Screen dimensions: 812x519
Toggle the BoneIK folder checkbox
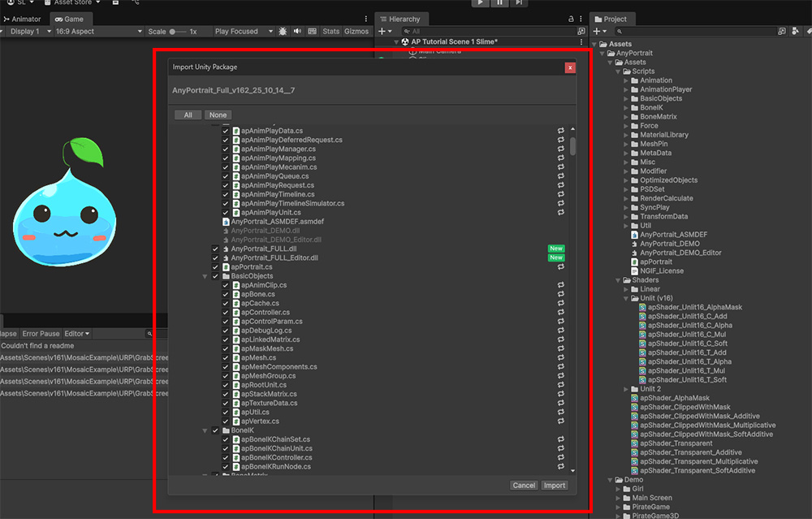215,430
